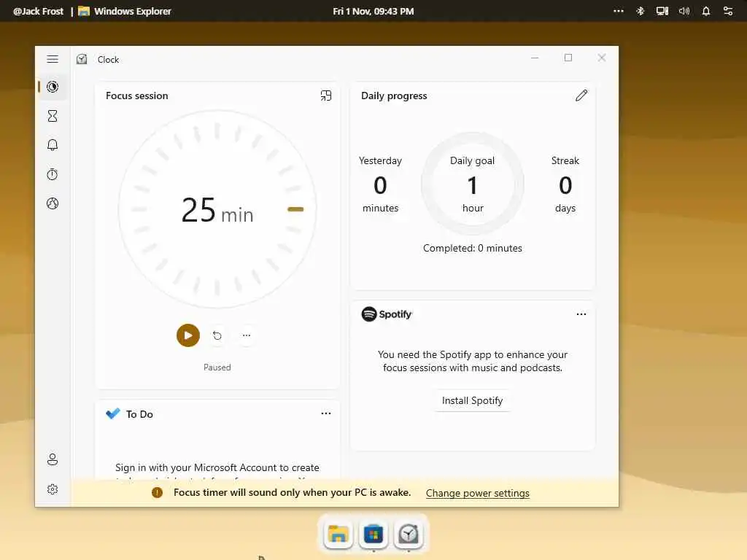Switch focus session to compact overlay
Image resolution: width=747 pixels, height=560 pixels.
coord(326,96)
